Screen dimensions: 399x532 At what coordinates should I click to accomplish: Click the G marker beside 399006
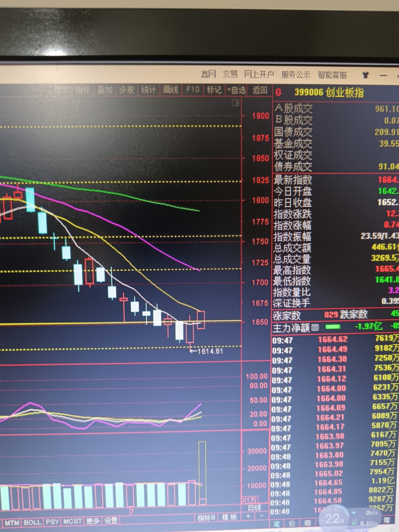[279, 92]
